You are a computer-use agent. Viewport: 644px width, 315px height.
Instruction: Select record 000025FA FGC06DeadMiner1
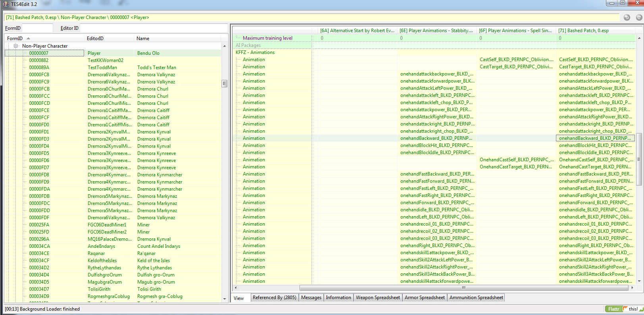point(113,225)
